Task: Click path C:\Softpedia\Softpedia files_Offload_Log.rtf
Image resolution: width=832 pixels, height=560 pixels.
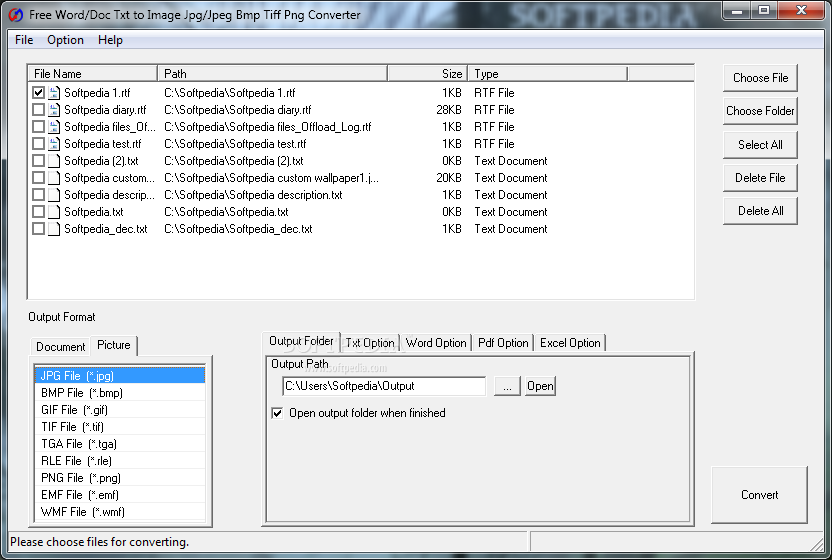Action: tap(268, 127)
